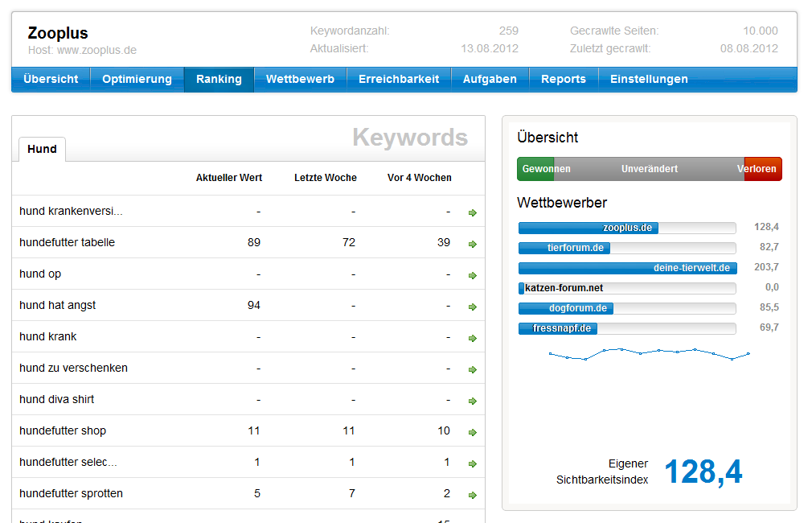The image size is (812, 523).
Task: Select the gray Unverändert segment
Action: point(649,169)
